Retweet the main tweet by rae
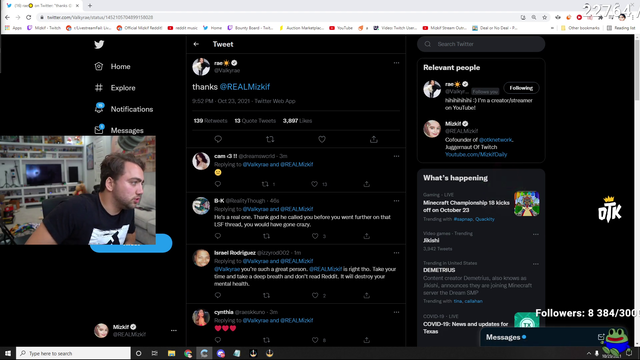The height and width of the screenshot is (360, 640). click(270, 139)
